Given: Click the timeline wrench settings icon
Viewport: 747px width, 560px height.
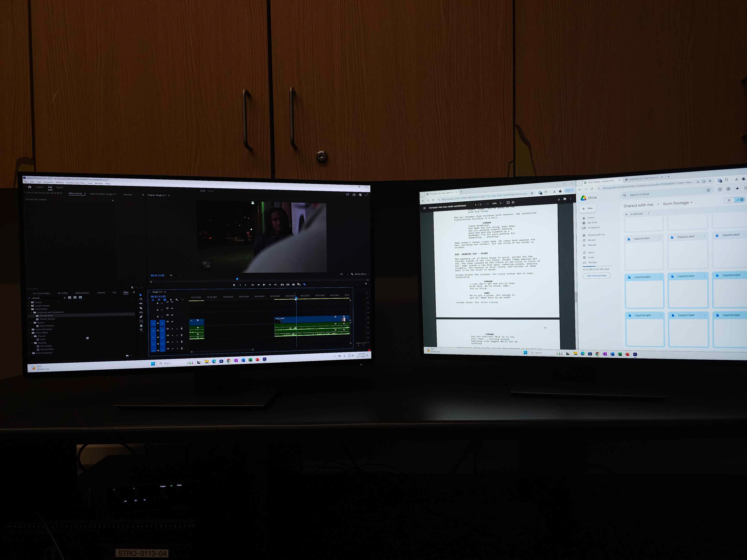Looking at the screenshot, I should tap(177, 300).
